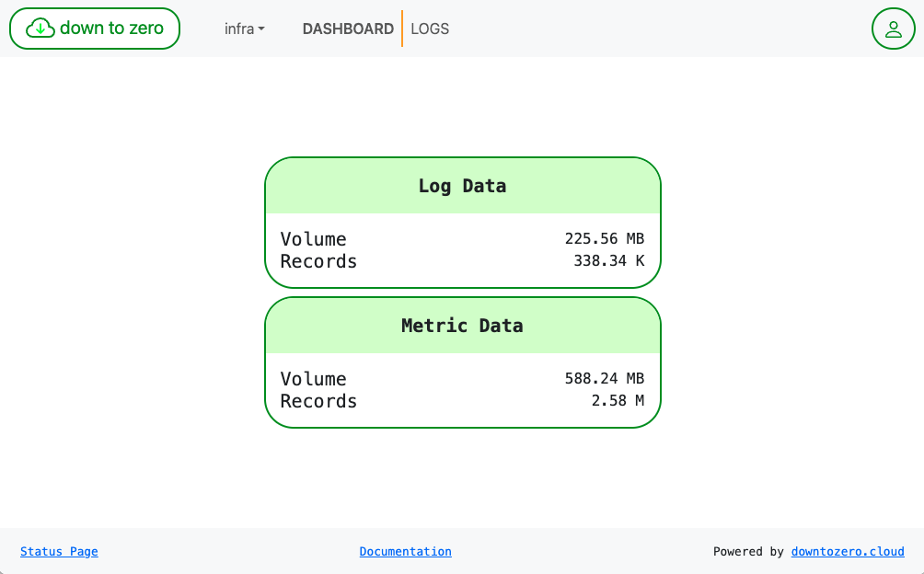Click the caret arrow beside infra
924x574 pixels.
261,29
